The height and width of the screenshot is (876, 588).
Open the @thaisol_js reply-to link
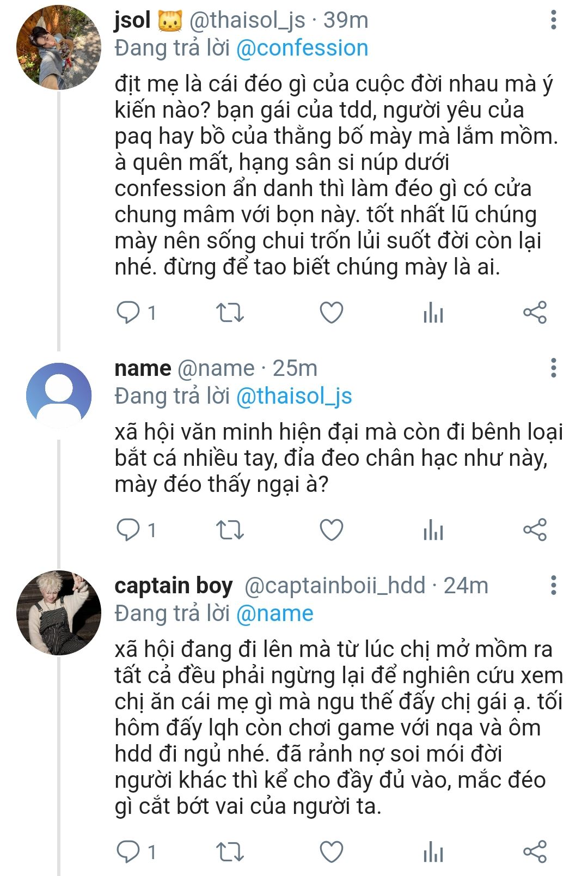pyautogui.click(x=294, y=396)
